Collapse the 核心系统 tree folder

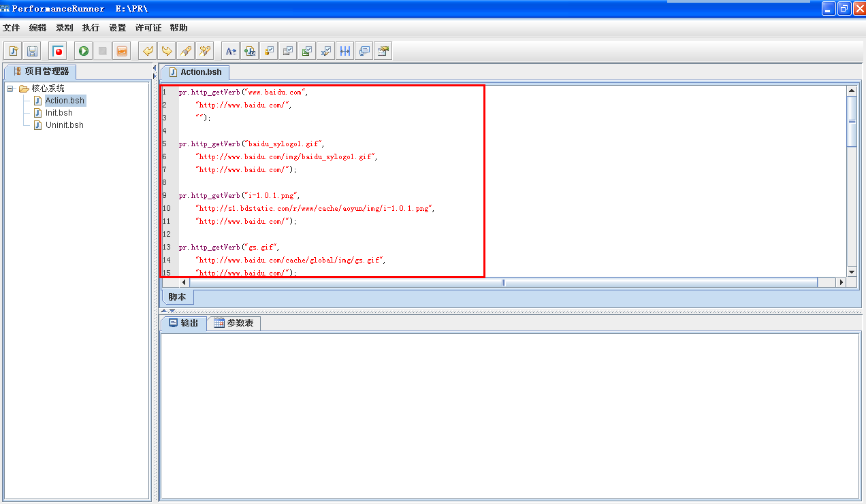pos(10,88)
